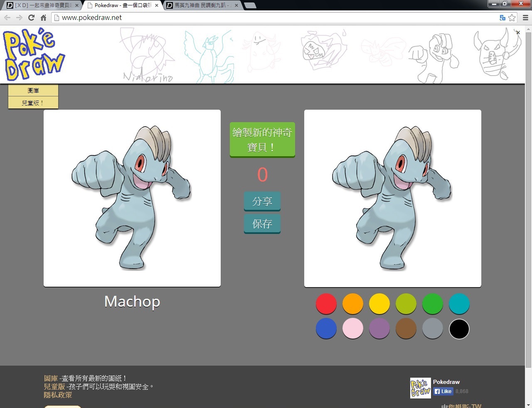
Task: Click the Machop name label
Action: pyautogui.click(x=132, y=302)
